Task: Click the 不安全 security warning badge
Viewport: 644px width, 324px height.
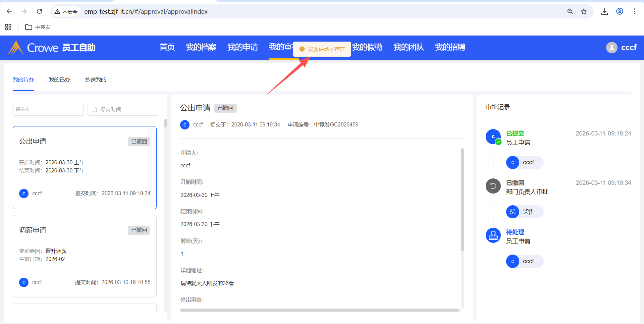Action: click(x=66, y=12)
